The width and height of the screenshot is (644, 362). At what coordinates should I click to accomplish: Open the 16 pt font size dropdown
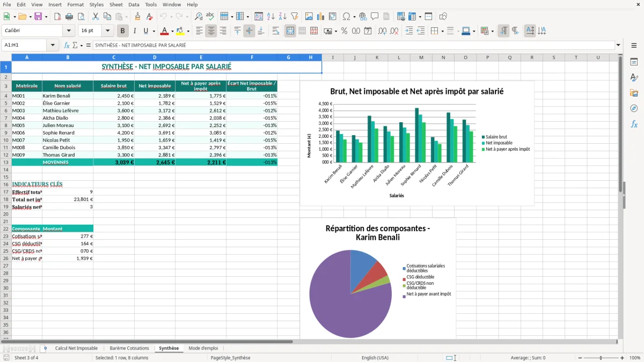tap(108, 31)
